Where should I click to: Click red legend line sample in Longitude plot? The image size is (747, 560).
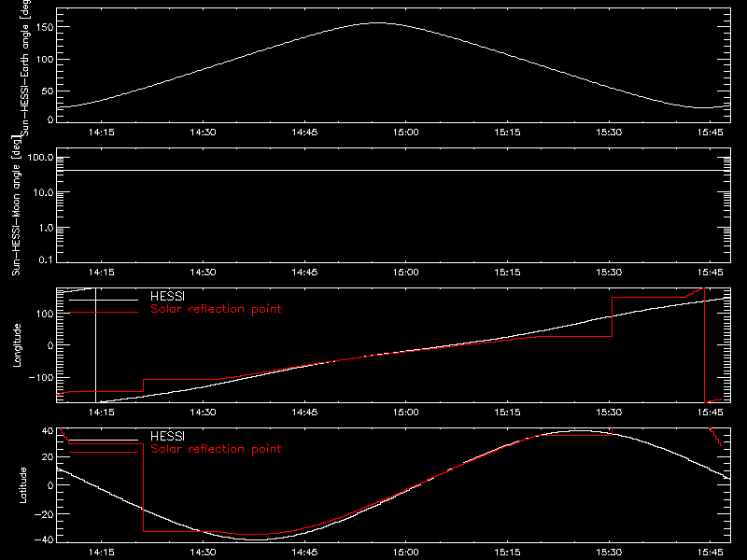click(x=104, y=313)
